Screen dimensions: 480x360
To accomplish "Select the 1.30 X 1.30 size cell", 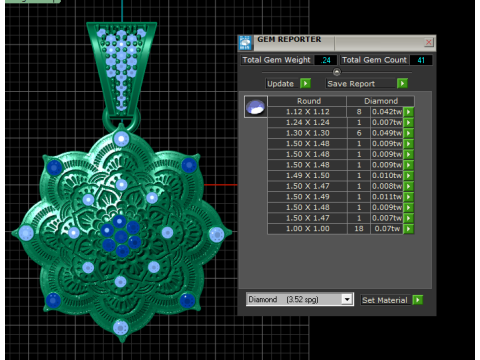I will point(307,133).
